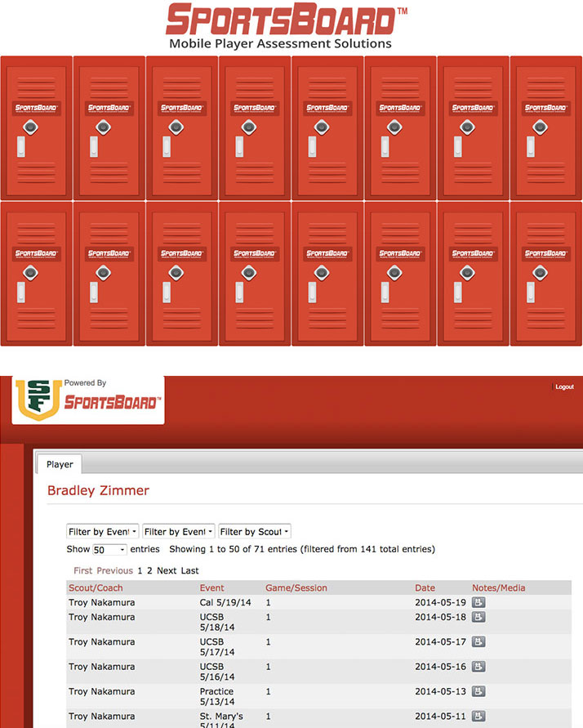Screen dimensions: 583x728
Task: Change the Show entries count dropdown
Action: point(109,550)
